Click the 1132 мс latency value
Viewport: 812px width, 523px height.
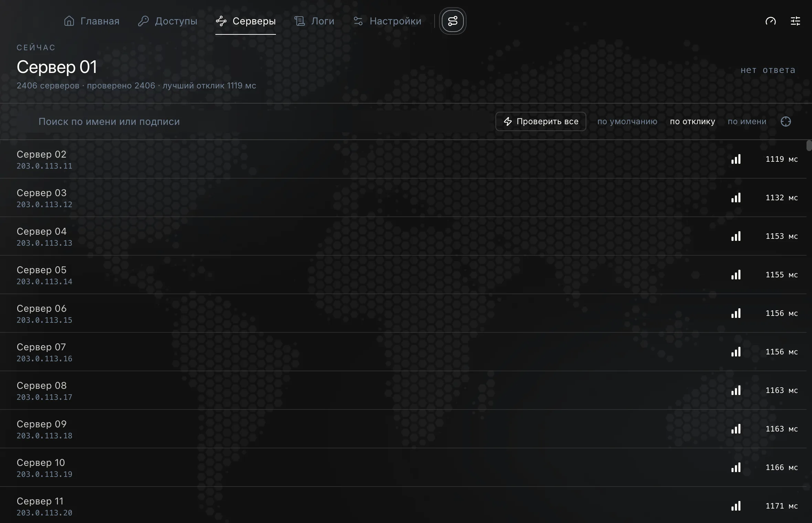click(781, 198)
